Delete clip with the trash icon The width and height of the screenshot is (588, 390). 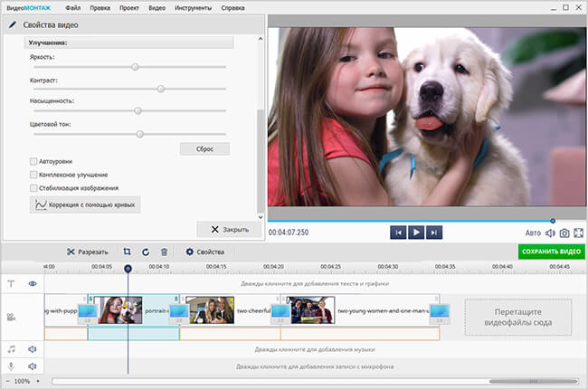(164, 252)
